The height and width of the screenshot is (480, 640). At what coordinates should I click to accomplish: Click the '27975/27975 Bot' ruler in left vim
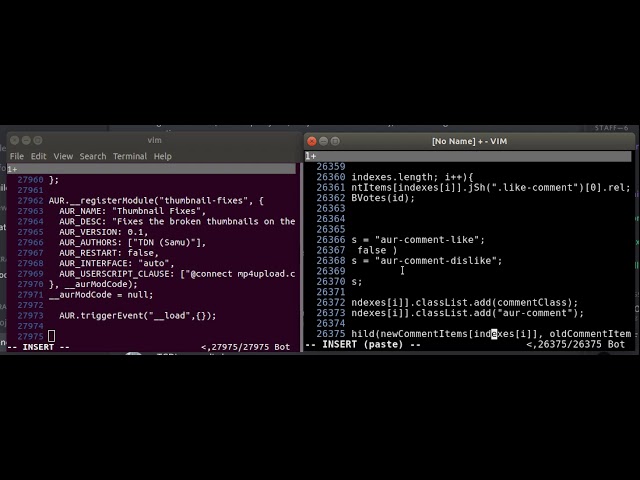click(x=245, y=347)
